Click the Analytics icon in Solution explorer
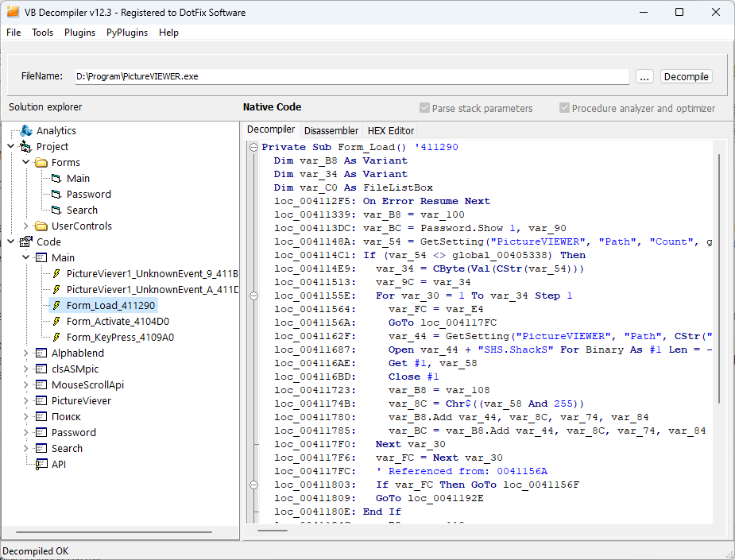This screenshot has width=735, height=560. (x=26, y=131)
